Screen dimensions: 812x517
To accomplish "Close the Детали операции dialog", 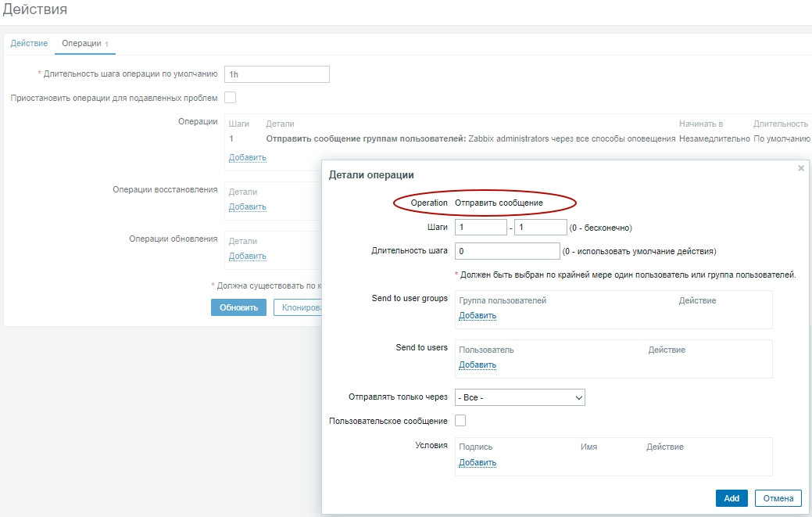I will tap(799, 168).
